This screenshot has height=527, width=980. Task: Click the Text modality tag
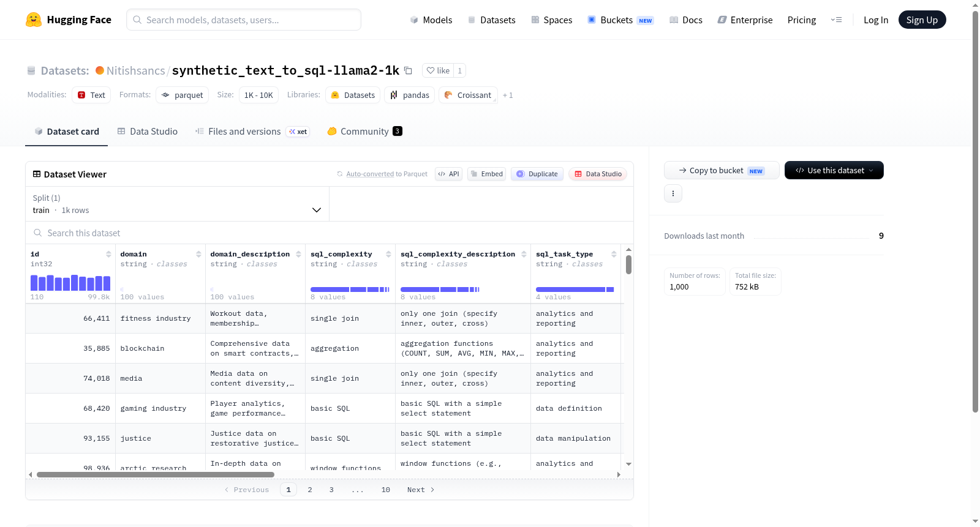click(x=91, y=95)
